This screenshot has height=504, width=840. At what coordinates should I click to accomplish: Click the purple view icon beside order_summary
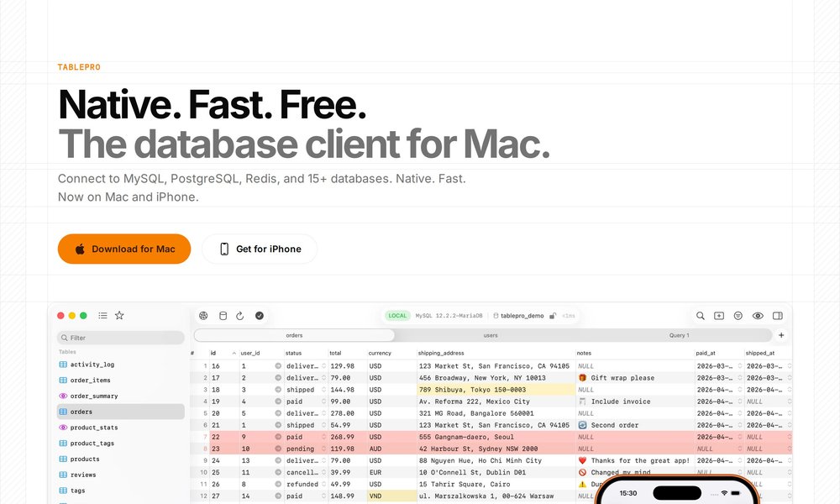(x=63, y=396)
